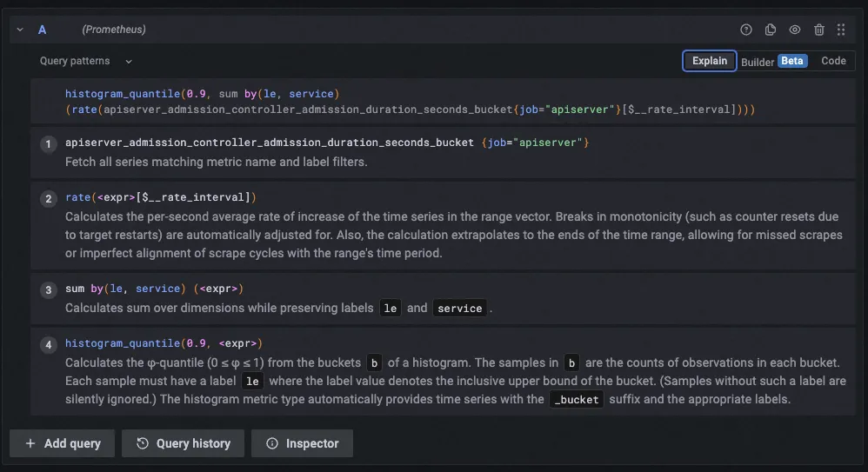Open the Query patterns dropdown
868x472 pixels.
pos(86,61)
